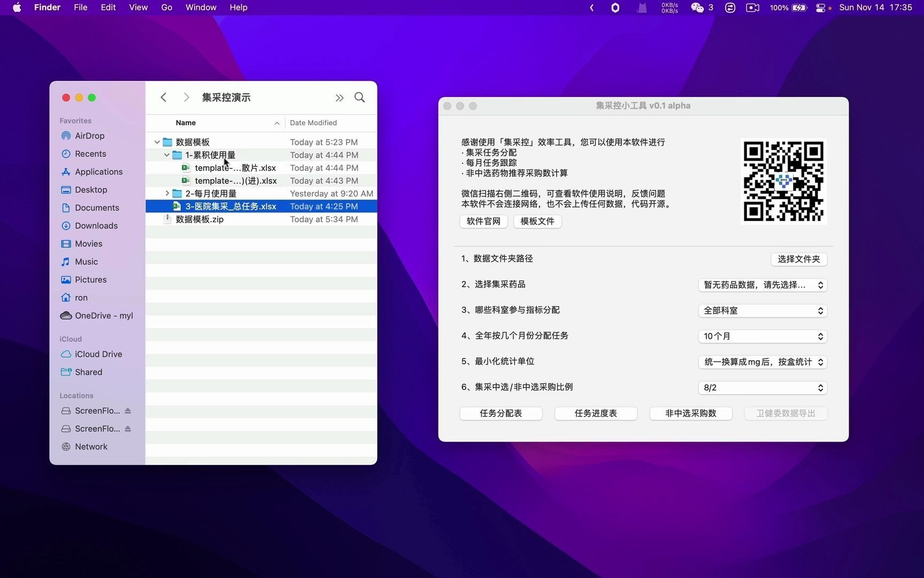Open Edit menu
Screen dimensions: 924x578
[108, 7]
